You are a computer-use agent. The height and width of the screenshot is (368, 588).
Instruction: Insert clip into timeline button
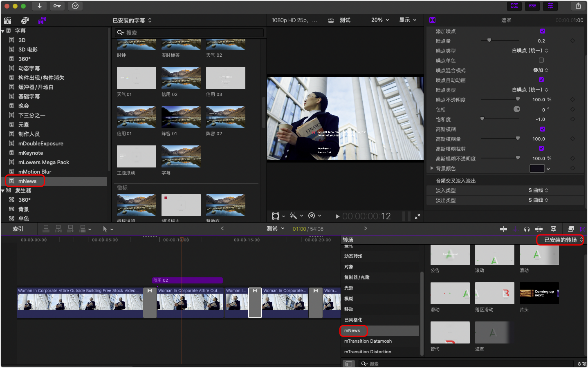[58, 229]
